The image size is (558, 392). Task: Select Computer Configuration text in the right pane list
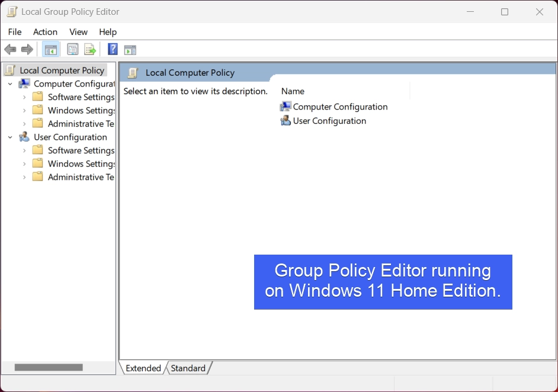[x=340, y=107]
